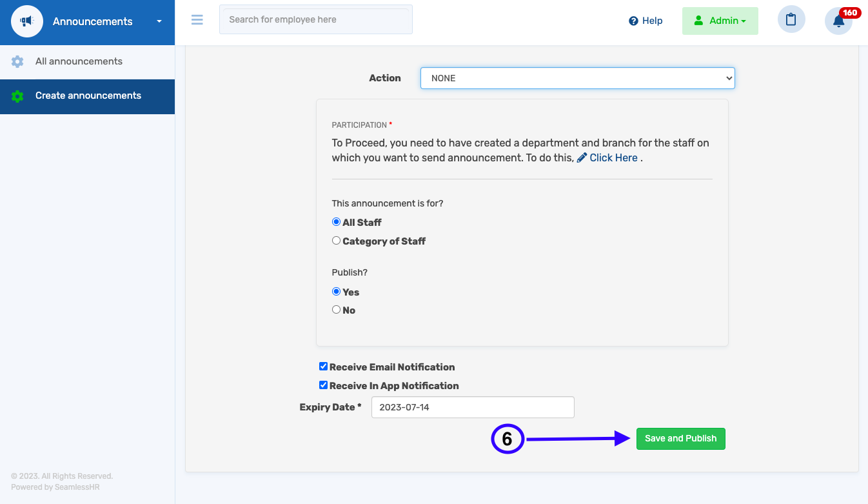
Task: Uncheck Receive Email Notification checkbox
Action: [x=323, y=367]
